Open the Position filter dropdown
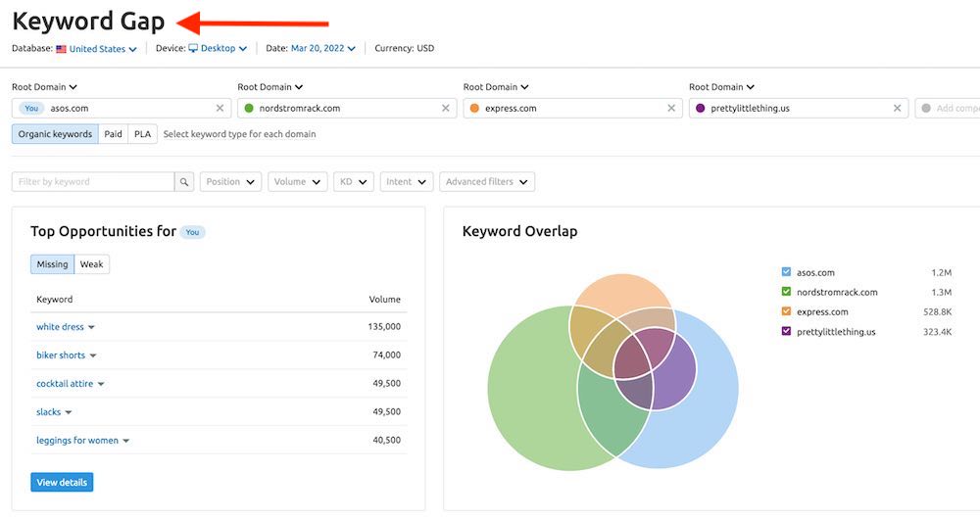Viewport: 980px width, 520px height. pyautogui.click(x=230, y=182)
